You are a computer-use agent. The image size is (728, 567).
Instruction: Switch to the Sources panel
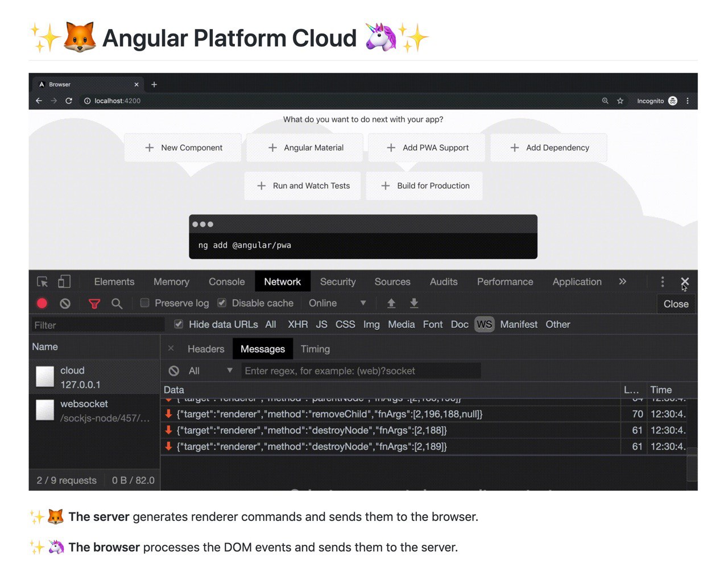pos(392,282)
